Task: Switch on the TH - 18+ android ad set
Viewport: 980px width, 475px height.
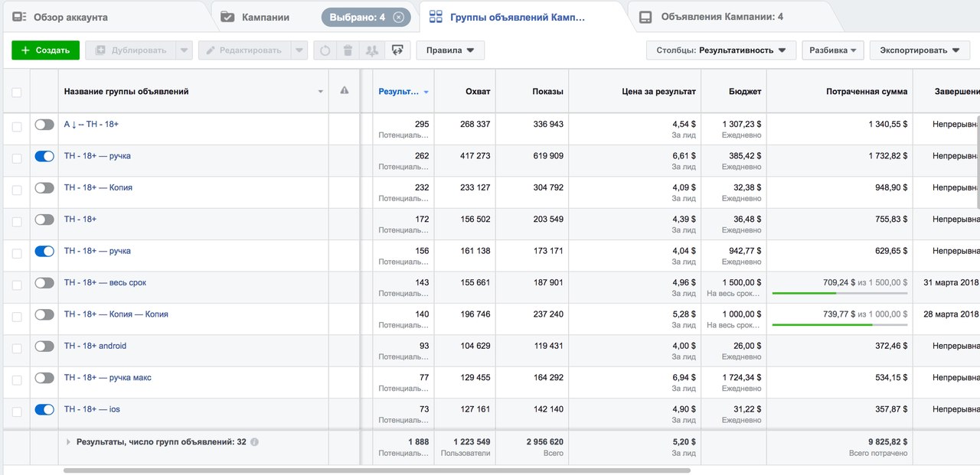Action: [44, 346]
